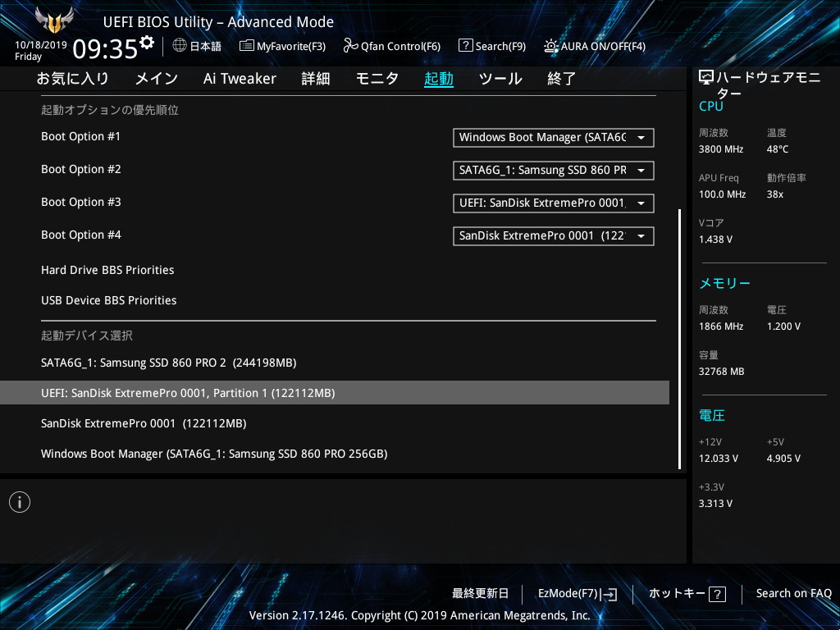Viewport: 840px width, 630px height.
Task: Switch to the お気に入り tab
Action: click(x=73, y=79)
